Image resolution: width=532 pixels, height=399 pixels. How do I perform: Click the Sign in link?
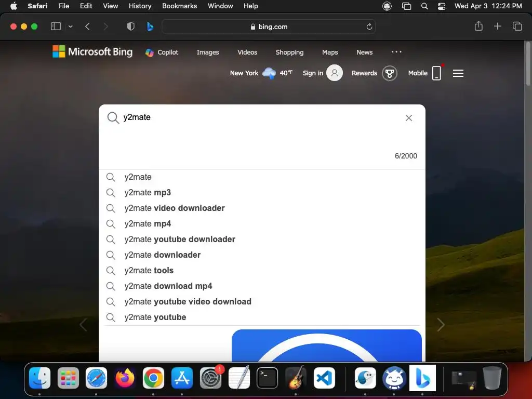coord(313,73)
